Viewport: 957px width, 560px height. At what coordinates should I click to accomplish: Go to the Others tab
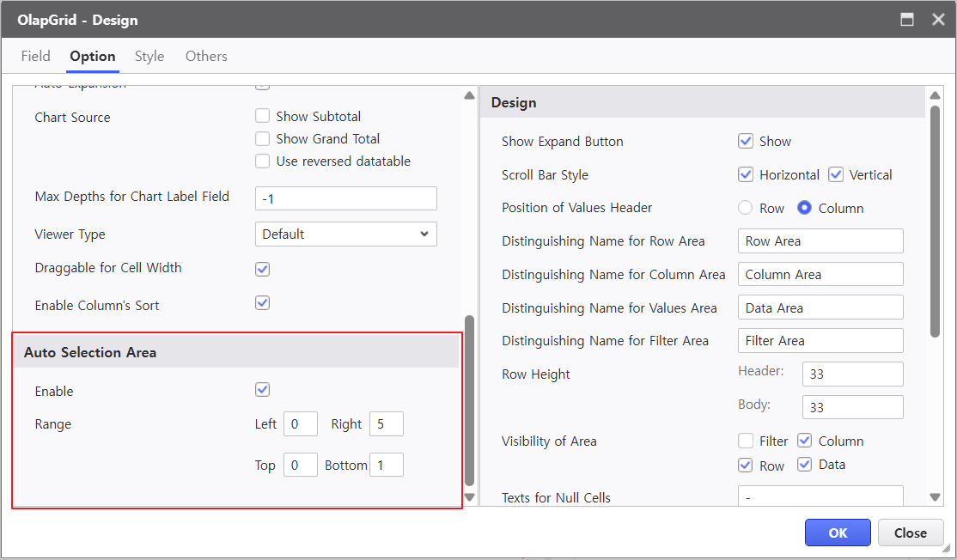coord(206,56)
